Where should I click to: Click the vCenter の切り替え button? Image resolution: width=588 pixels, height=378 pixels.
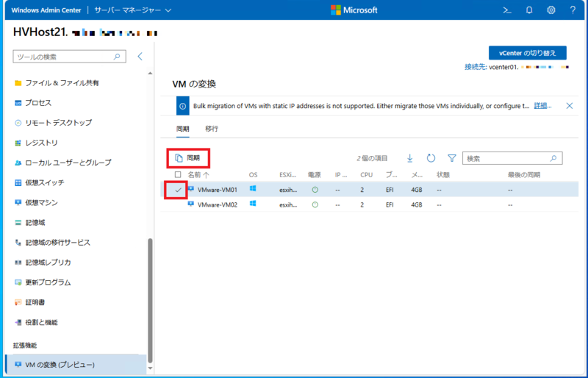click(527, 53)
